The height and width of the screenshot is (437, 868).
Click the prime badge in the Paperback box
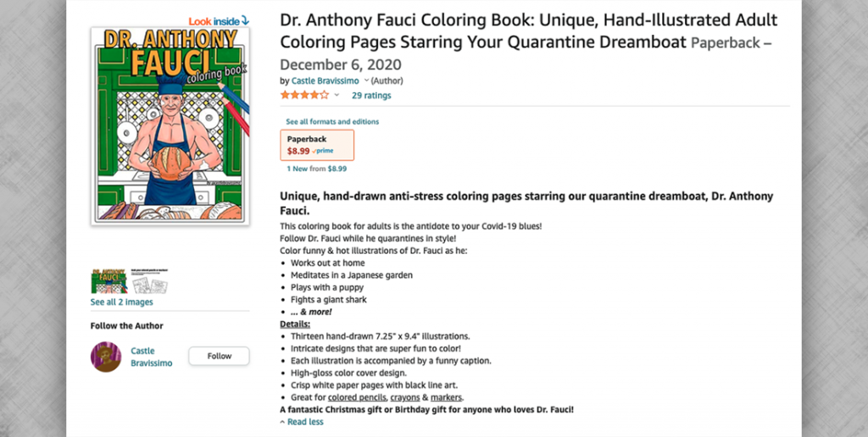coord(323,151)
